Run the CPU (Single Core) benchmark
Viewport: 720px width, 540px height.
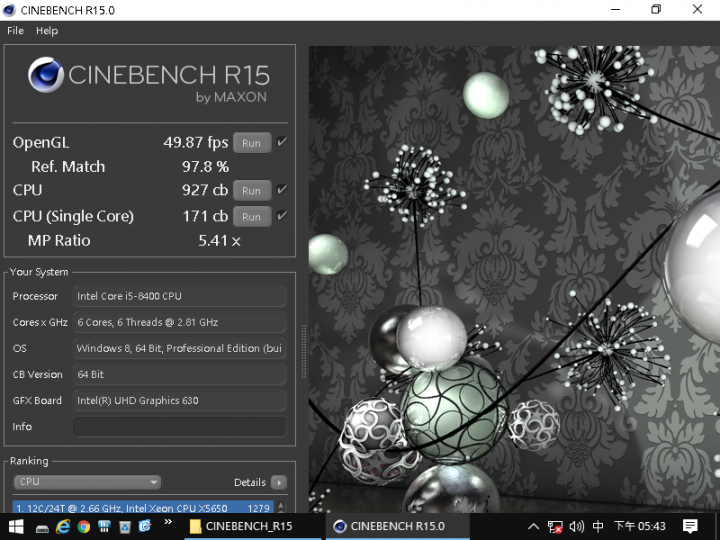coord(252,217)
